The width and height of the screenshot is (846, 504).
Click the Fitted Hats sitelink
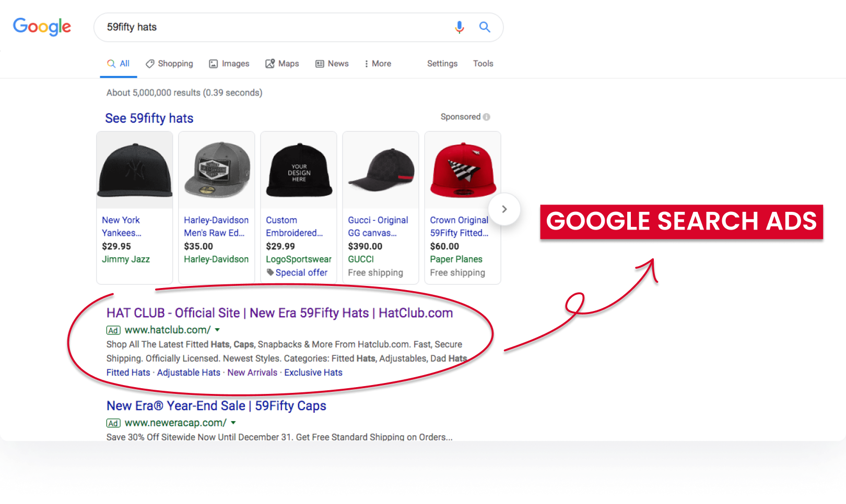(128, 372)
